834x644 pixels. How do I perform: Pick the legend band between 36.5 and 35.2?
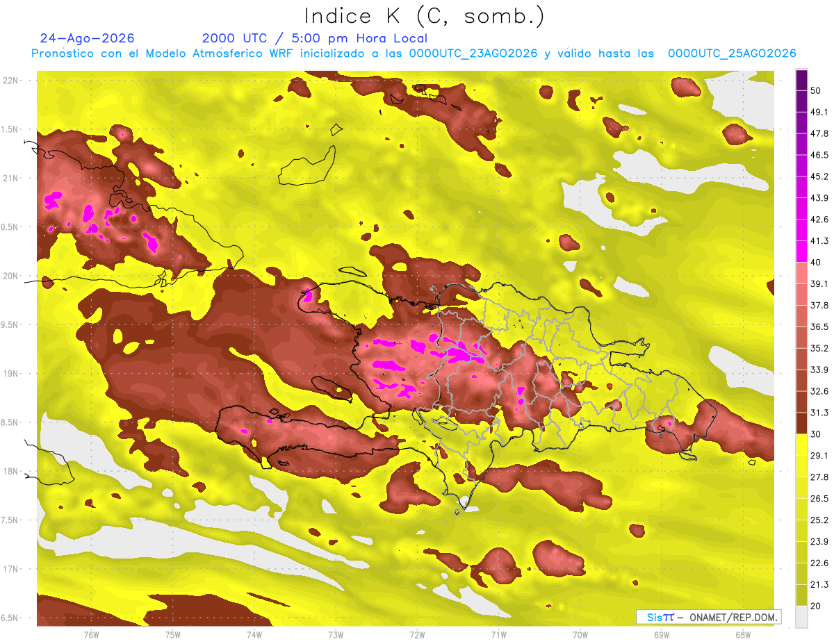point(801,338)
